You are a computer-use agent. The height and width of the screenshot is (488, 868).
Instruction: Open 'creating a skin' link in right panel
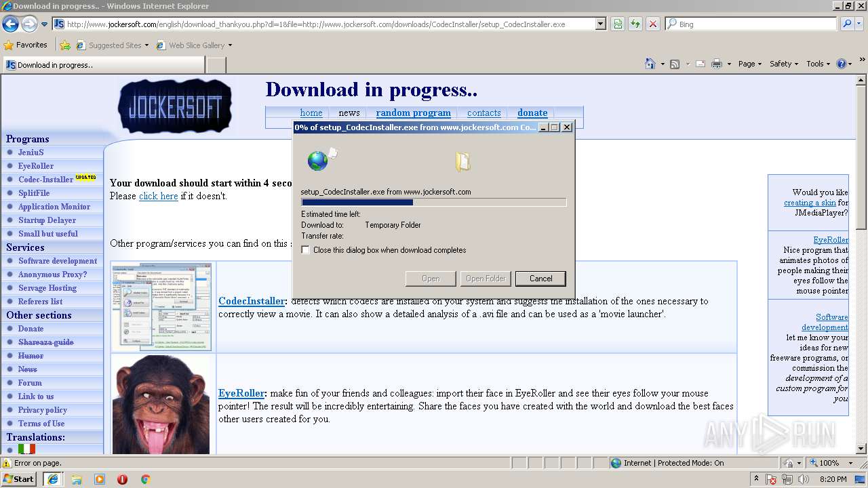coord(810,203)
